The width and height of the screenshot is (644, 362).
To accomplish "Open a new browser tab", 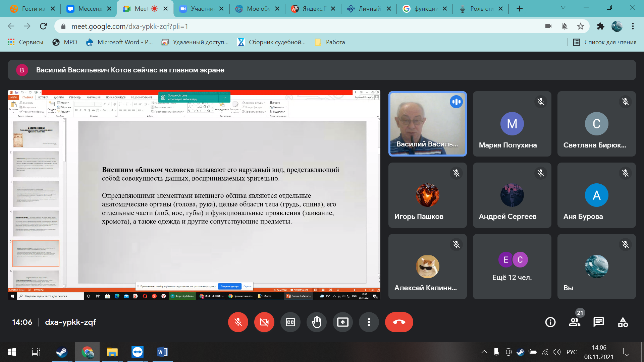I will (x=520, y=9).
